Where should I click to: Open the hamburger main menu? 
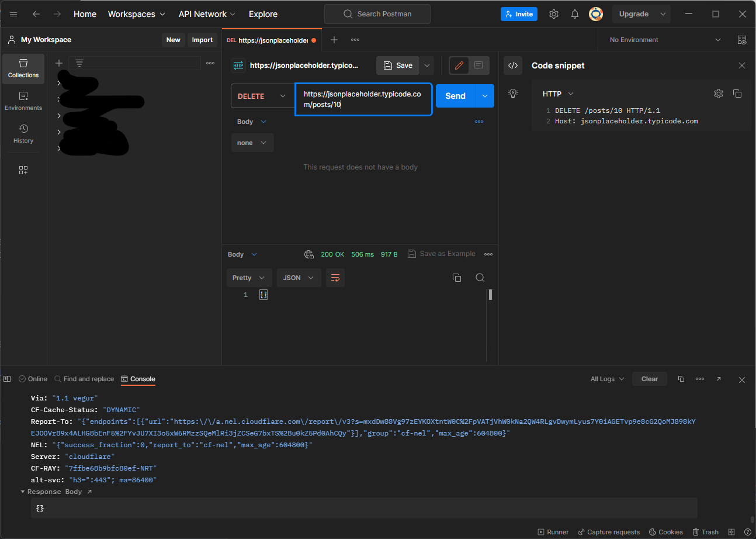pyautogui.click(x=13, y=14)
